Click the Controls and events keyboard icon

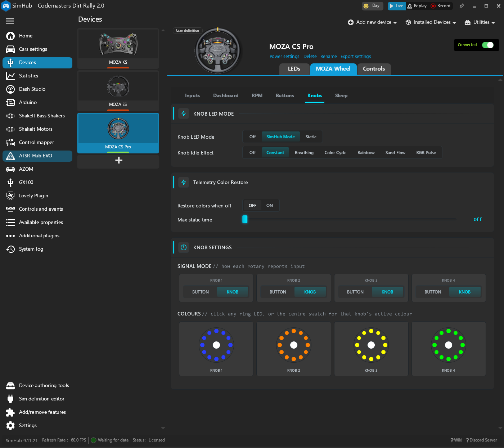pyautogui.click(x=10, y=209)
